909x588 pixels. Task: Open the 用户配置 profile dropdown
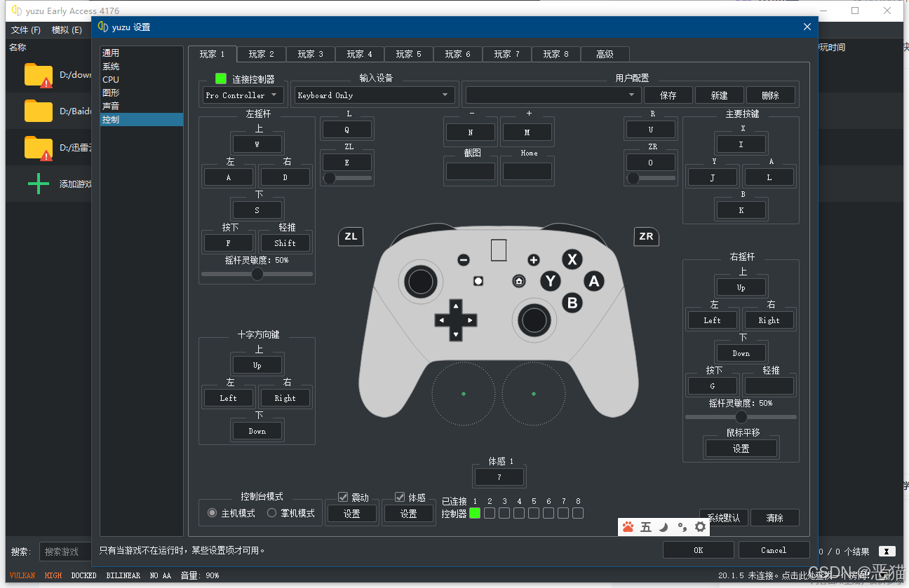coord(552,95)
